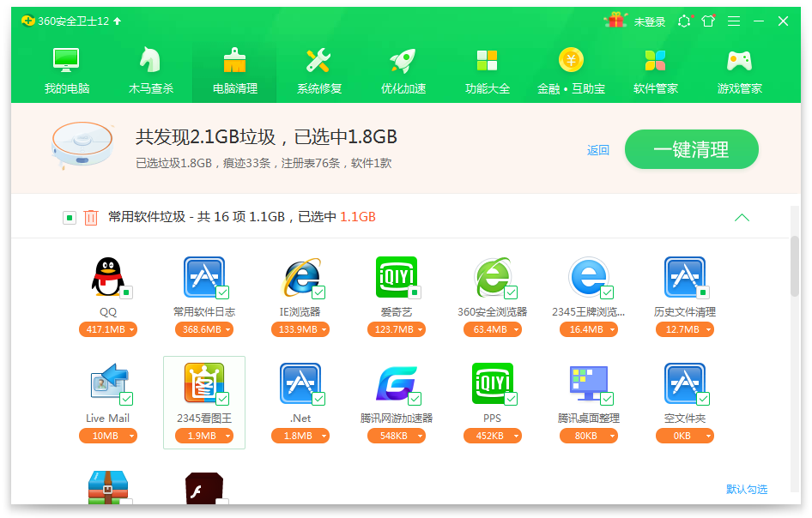Open the 63.4MB dropdown
The width and height of the screenshot is (812, 518).
(493, 329)
